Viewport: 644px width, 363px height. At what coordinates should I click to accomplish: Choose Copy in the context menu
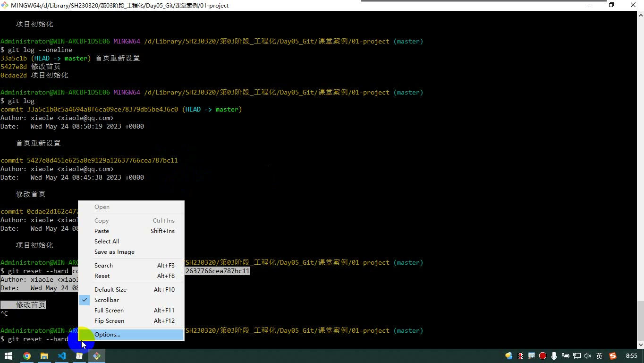coord(131,221)
